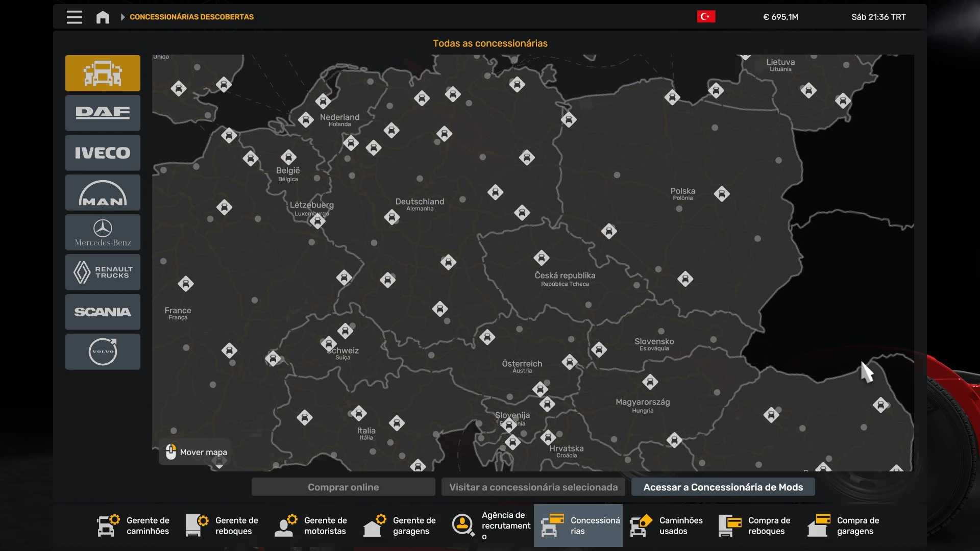Switch to Gerente de motoristas tab

pos(311,525)
